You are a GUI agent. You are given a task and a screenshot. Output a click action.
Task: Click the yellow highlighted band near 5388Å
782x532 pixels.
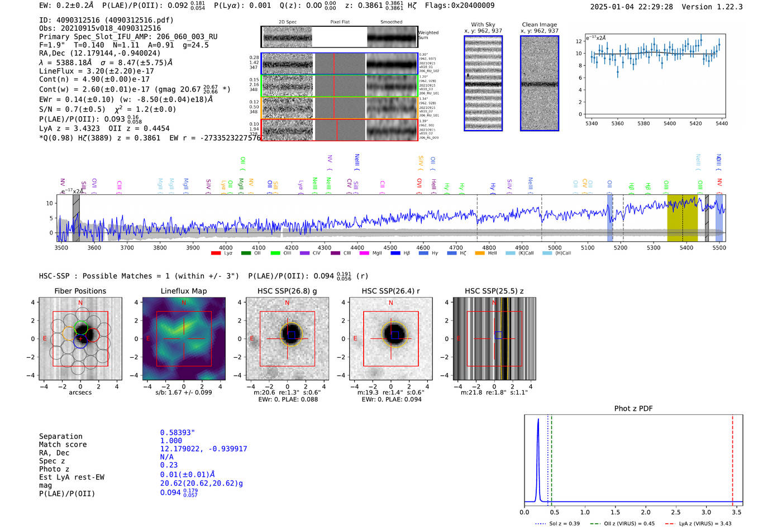pyautogui.click(x=682, y=218)
